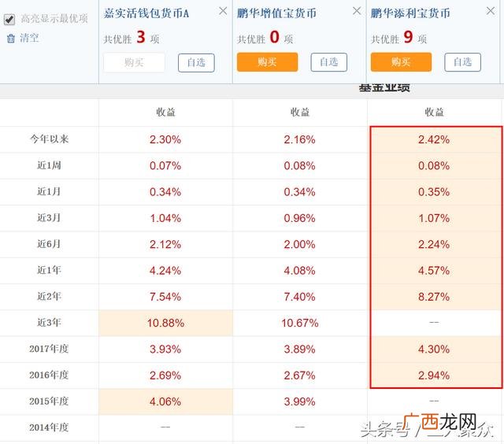The height and width of the screenshot is (444, 504).
Task: Click the 2.30% year-to-date value
Action: tap(165, 139)
